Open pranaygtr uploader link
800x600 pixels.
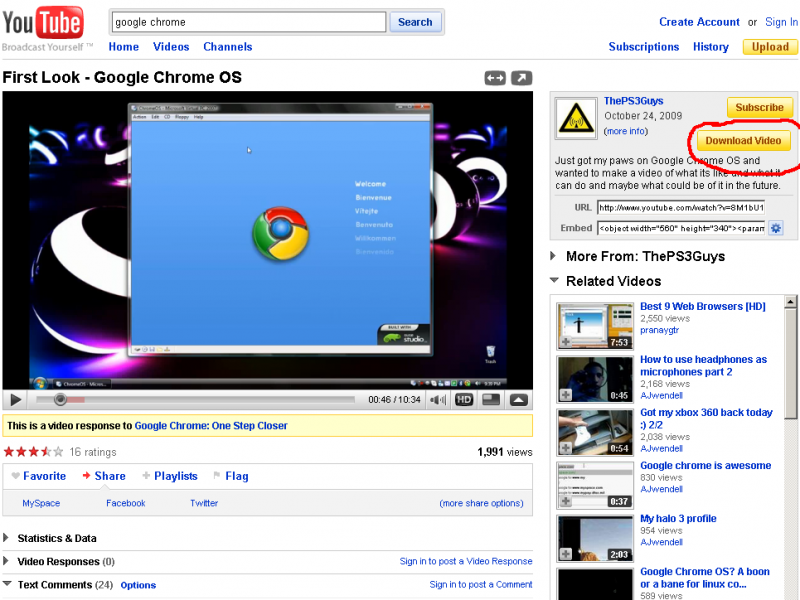pyautogui.click(x=659, y=330)
